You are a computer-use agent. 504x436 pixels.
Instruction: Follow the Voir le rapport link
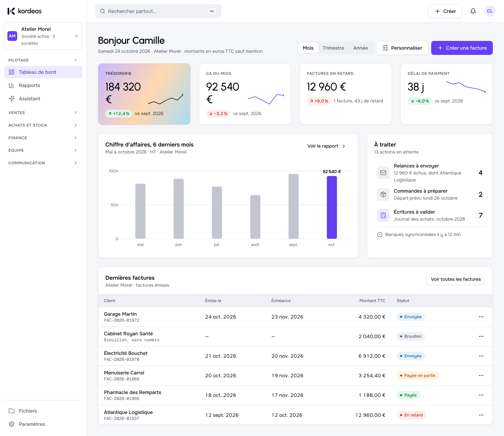coord(326,146)
